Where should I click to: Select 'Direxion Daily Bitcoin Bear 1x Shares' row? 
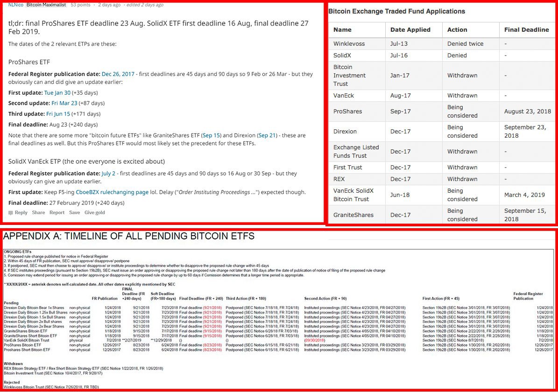click(x=278, y=308)
